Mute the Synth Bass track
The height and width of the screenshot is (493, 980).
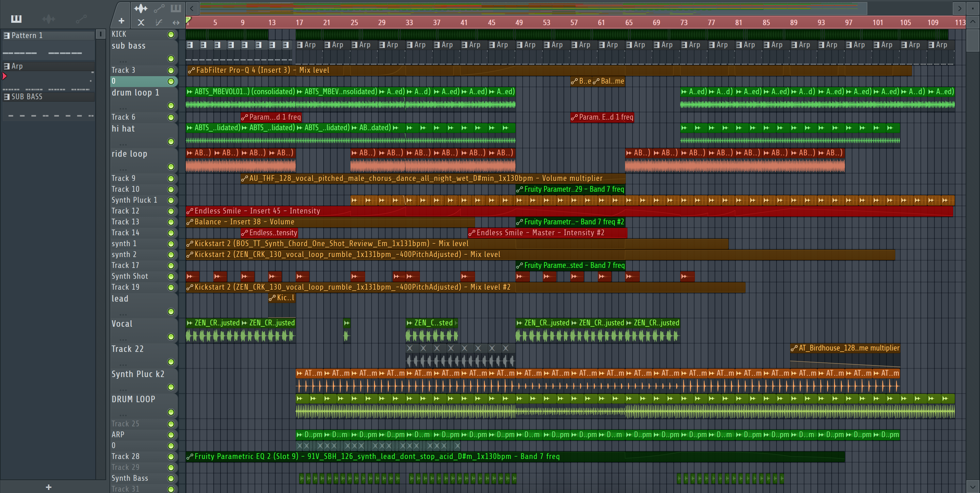[x=171, y=479]
